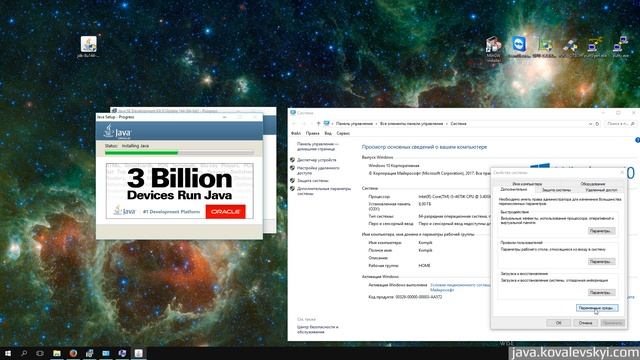Click the Система breadcrumb item
The width and height of the screenshot is (640, 360).
pos(458,124)
